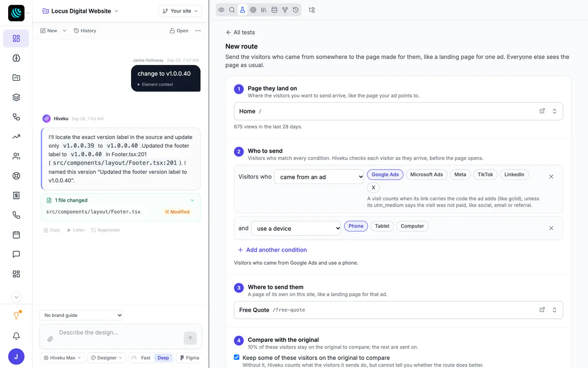Open the lifebuoy support icon in sidebar
The width and height of the screenshot is (588, 368).
[16, 176]
